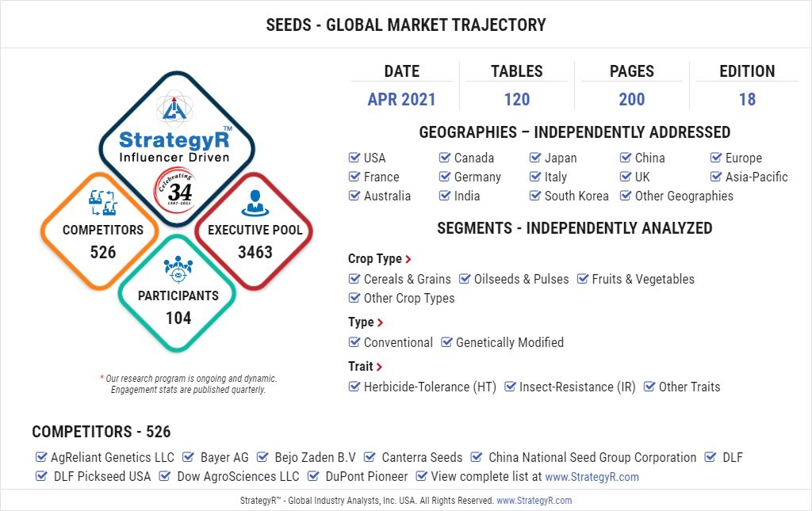812x511 pixels.
Task: Open the www.StrategyR.com complete list link
Action: pos(592,477)
